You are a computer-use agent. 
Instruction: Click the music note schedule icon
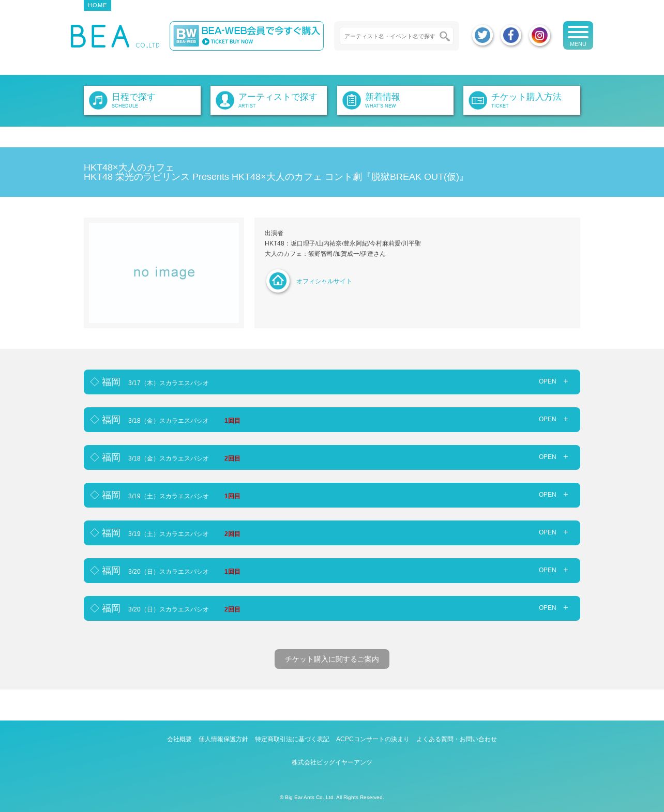point(98,100)
